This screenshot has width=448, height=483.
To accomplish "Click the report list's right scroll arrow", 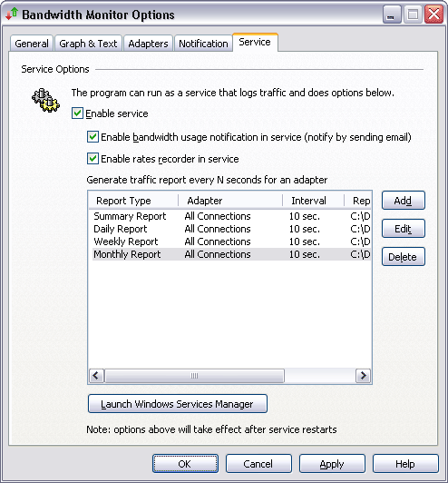I will (364, 376).
